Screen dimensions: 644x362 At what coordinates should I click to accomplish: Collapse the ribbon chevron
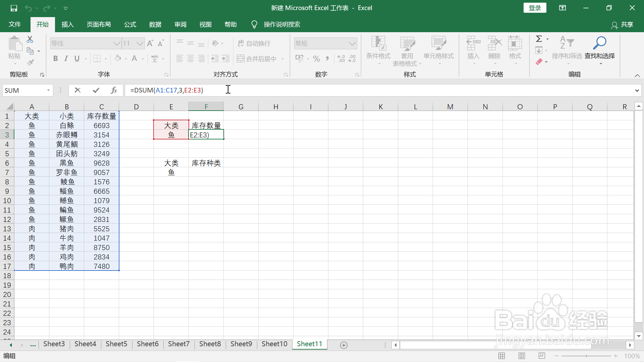pos(637,75)
